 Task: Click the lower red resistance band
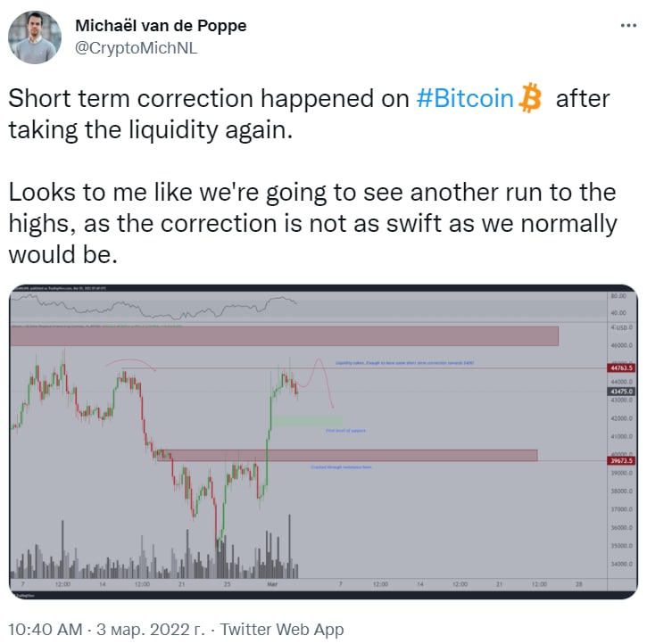[347, 455]
